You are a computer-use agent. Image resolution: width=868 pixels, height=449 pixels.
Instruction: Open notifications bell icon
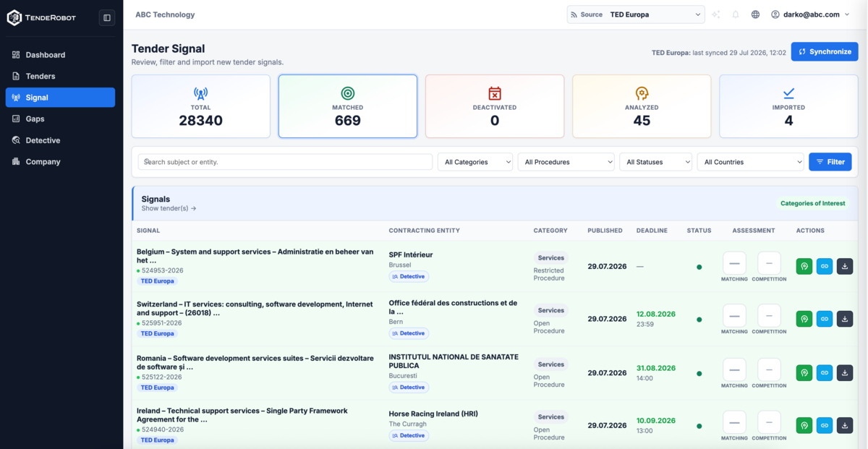(x=736, y=14)
